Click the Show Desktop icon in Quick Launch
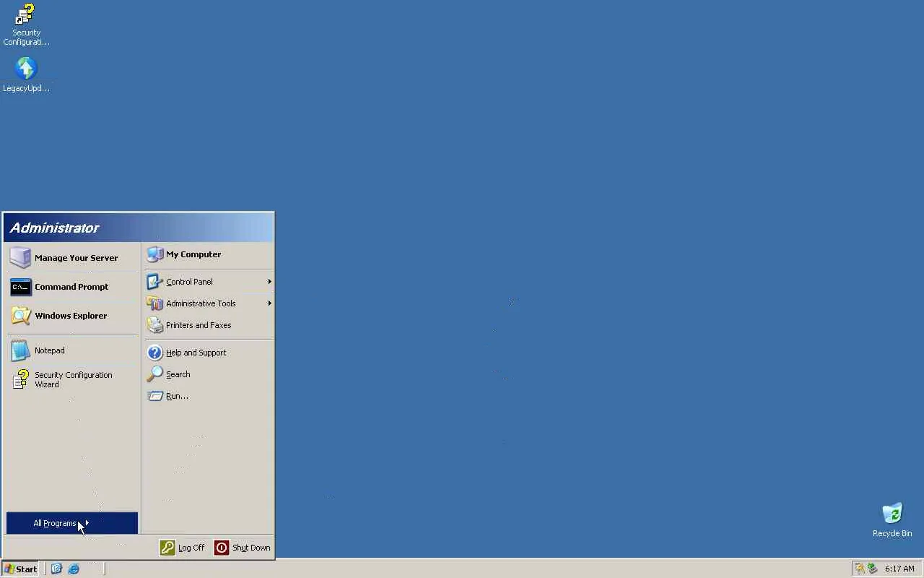The image size is (924, 578). pos(56,569)
